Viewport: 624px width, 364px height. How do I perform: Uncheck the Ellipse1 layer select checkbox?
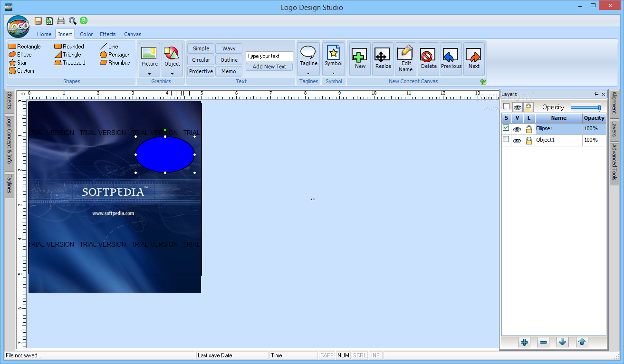[x=506, y=128]
